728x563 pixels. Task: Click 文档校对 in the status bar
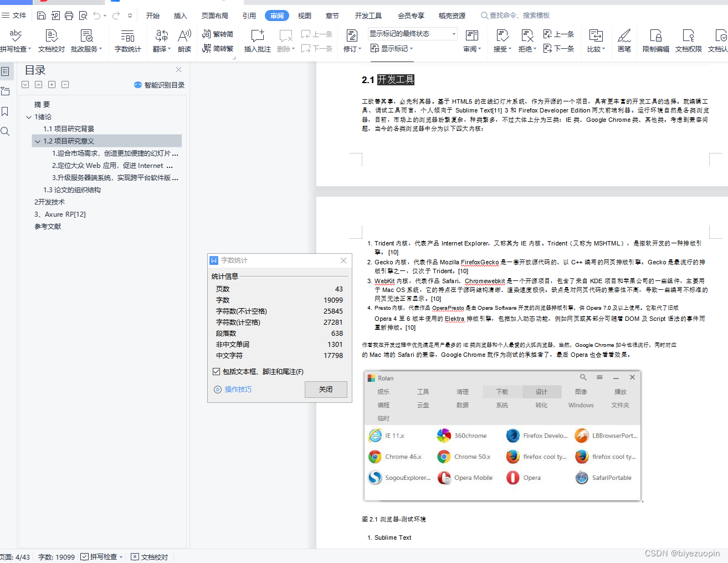pos(150,557)
